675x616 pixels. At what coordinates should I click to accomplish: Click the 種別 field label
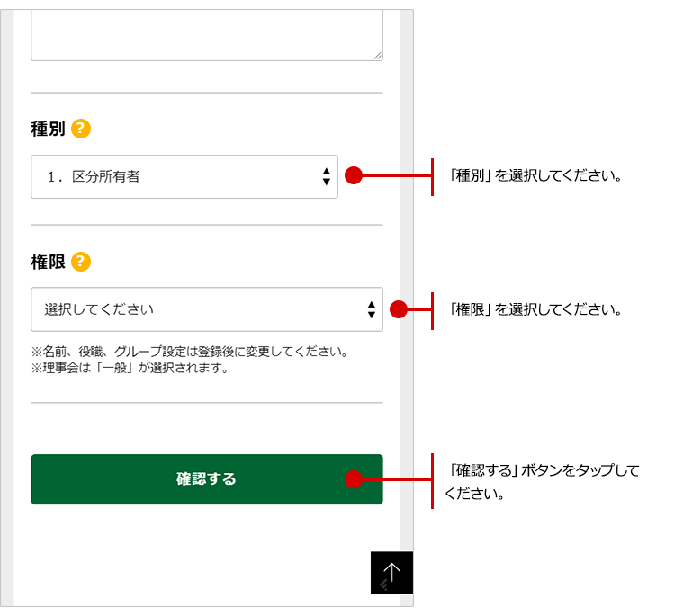pos(48,129)
